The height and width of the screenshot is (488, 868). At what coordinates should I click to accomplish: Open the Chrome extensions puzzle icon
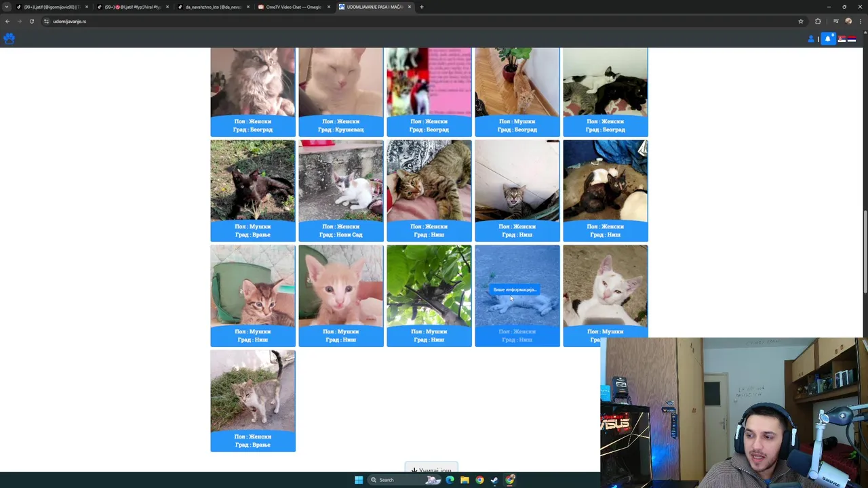818,21
